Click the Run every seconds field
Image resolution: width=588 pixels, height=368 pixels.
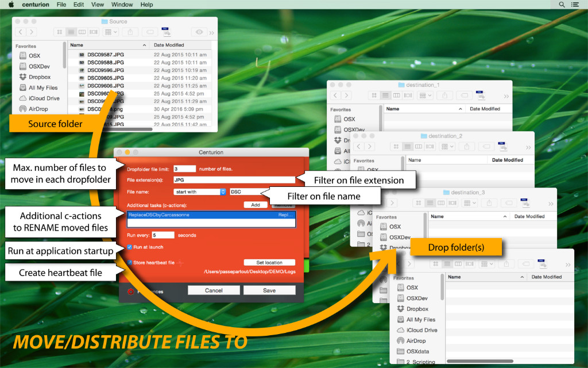[163, 235]
